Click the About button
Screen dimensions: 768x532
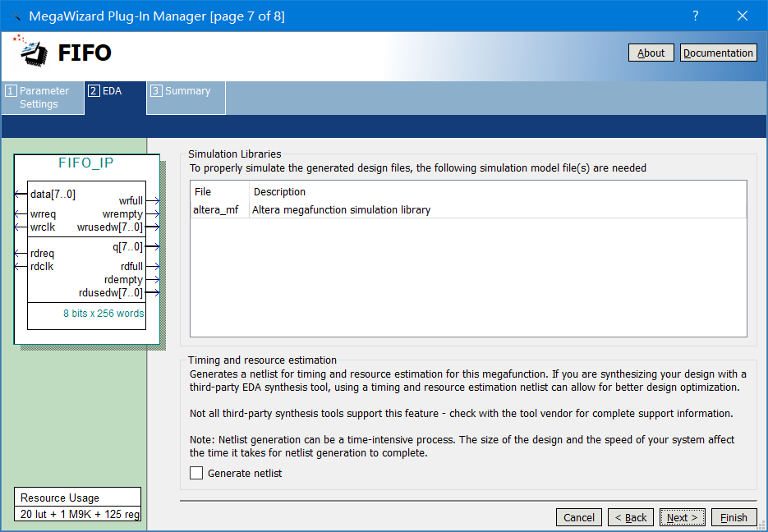[x=651, y=53]
